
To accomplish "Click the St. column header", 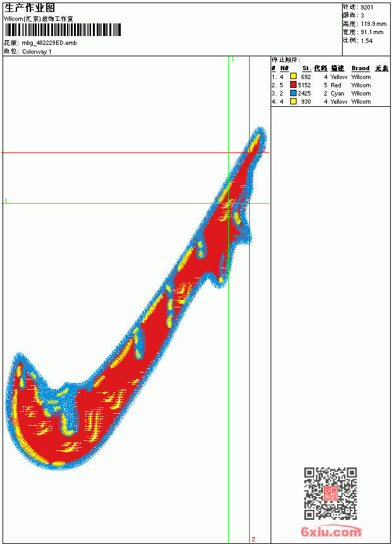I will pos(307,68).
